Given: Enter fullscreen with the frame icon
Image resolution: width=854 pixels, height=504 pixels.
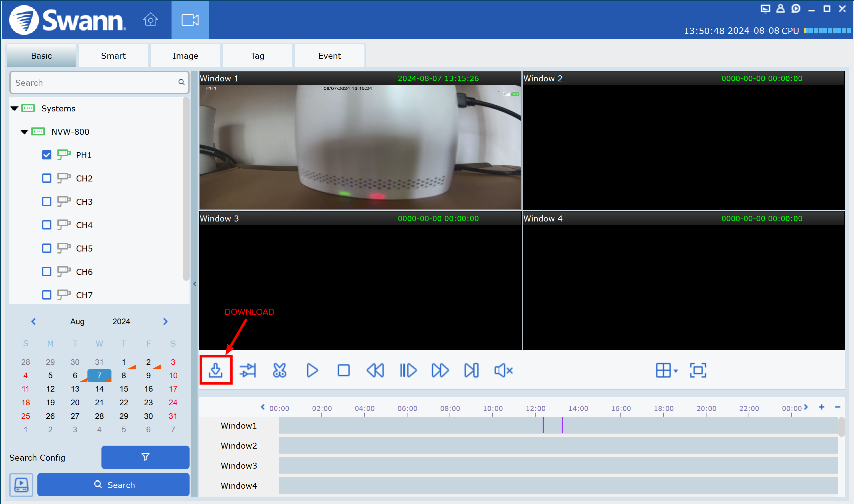Looking at the screenshot, I should pyautogui.click(x=698, y=370).
